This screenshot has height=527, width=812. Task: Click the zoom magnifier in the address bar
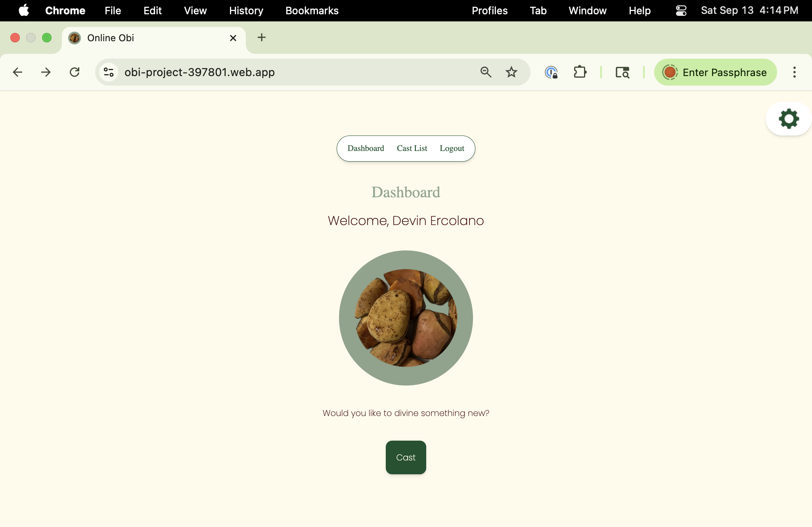(486, 72)
